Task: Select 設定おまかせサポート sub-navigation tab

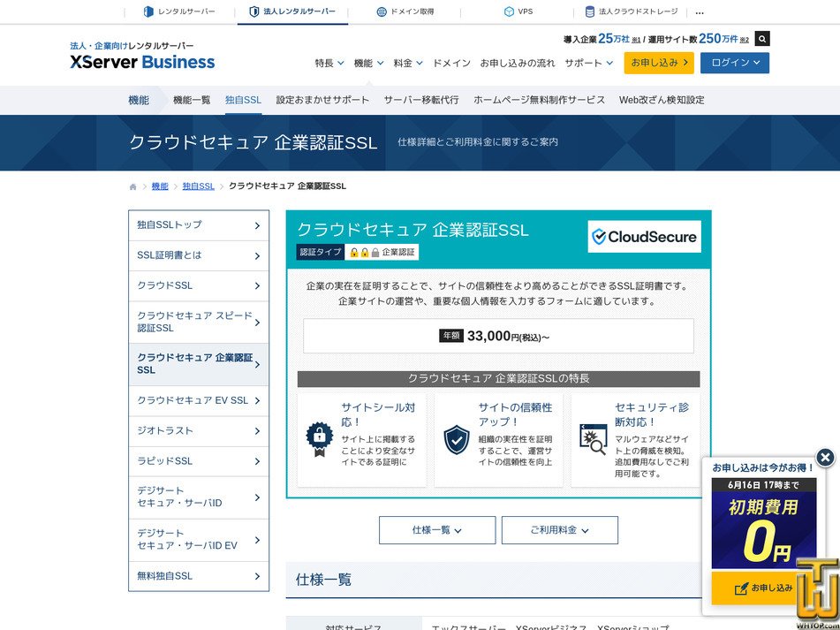Action: (x=322, y=100)
